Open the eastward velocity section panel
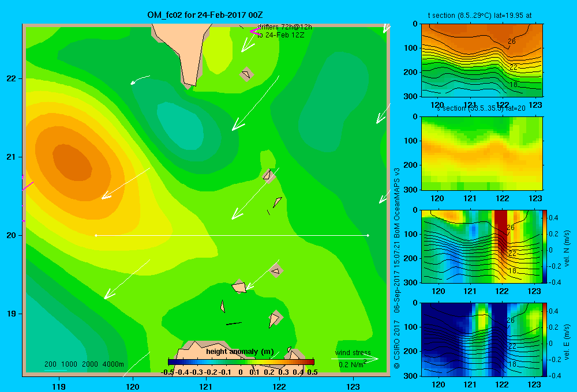 tap(482, 340)
